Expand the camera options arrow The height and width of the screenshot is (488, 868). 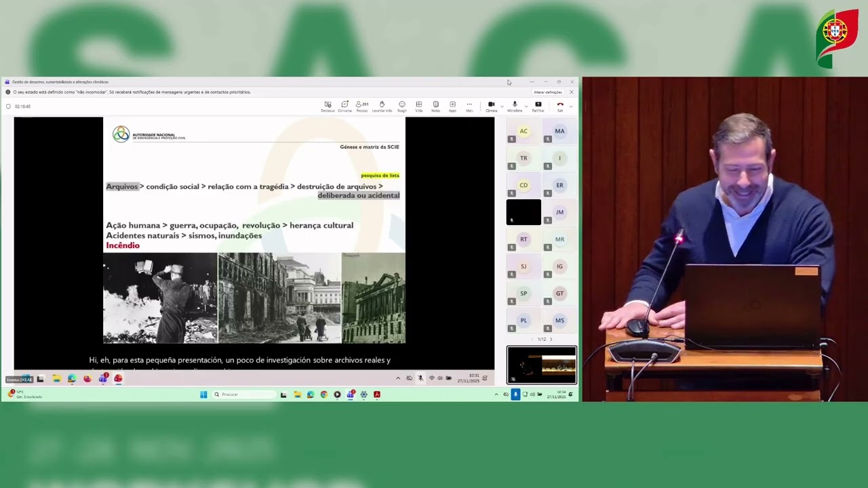click(x=502, y=106)
